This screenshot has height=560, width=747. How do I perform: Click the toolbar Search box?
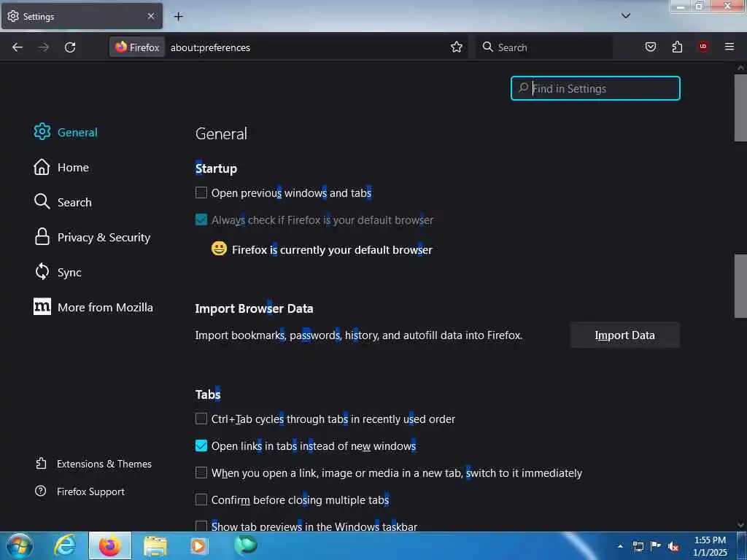coord(544,47)
